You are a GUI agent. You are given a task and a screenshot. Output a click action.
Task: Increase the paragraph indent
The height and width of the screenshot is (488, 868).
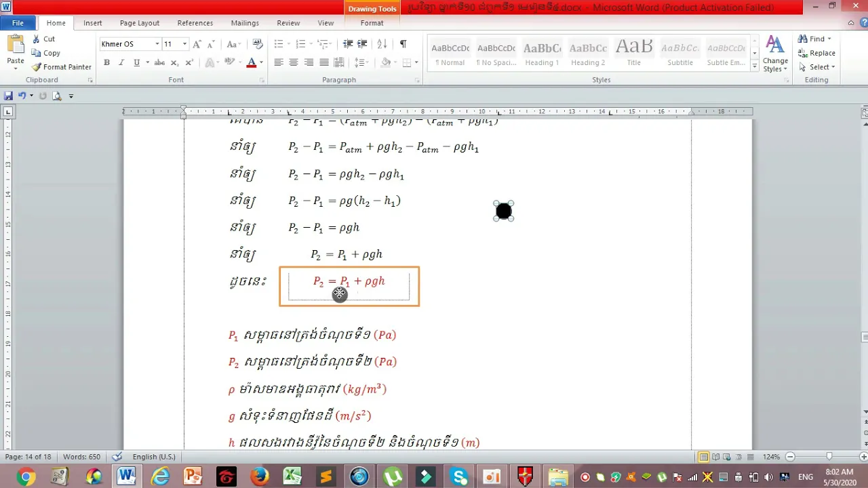363,44
